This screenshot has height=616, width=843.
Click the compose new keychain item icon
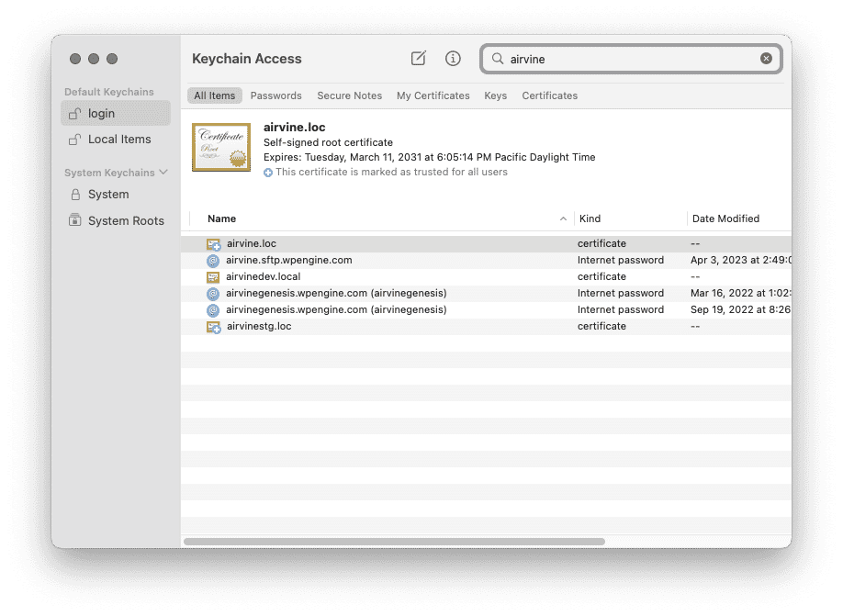(418, 59)
